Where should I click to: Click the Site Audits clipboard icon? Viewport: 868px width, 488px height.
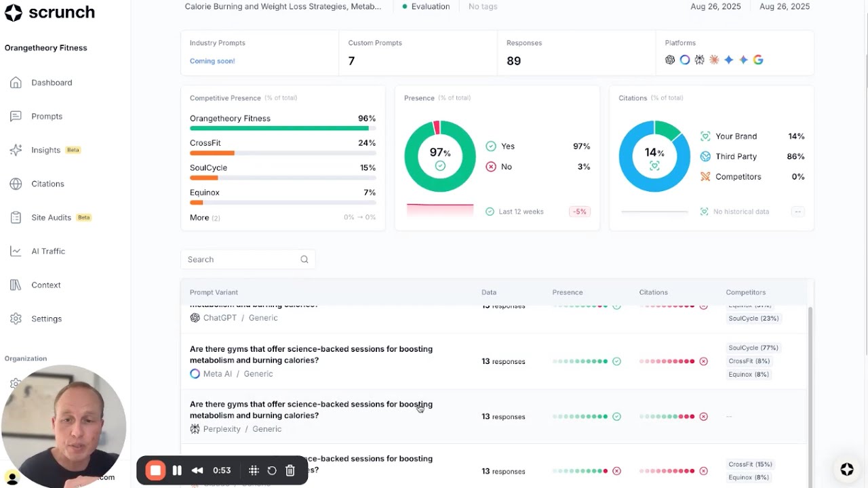(16, 218)
